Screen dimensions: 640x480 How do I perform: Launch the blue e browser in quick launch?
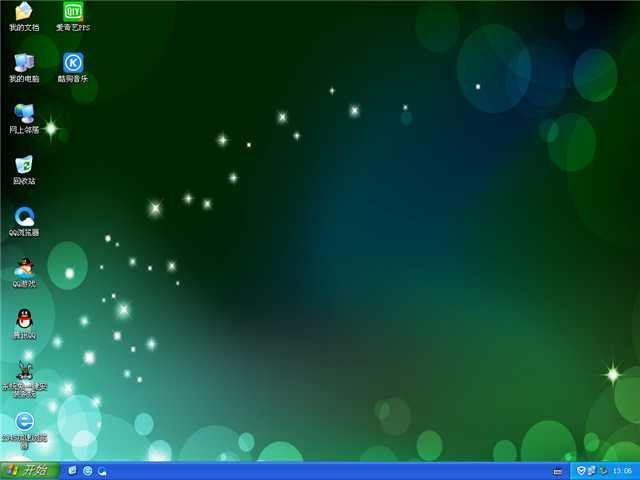click(x=88, y=470)
